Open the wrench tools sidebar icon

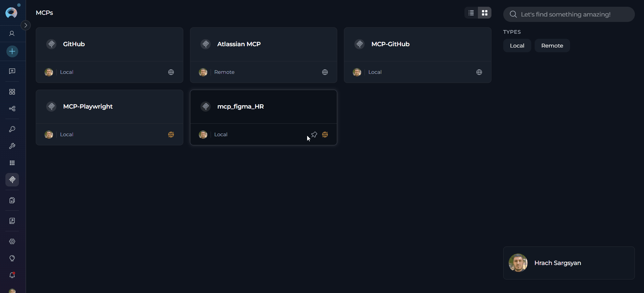click(x=12, y=146)
